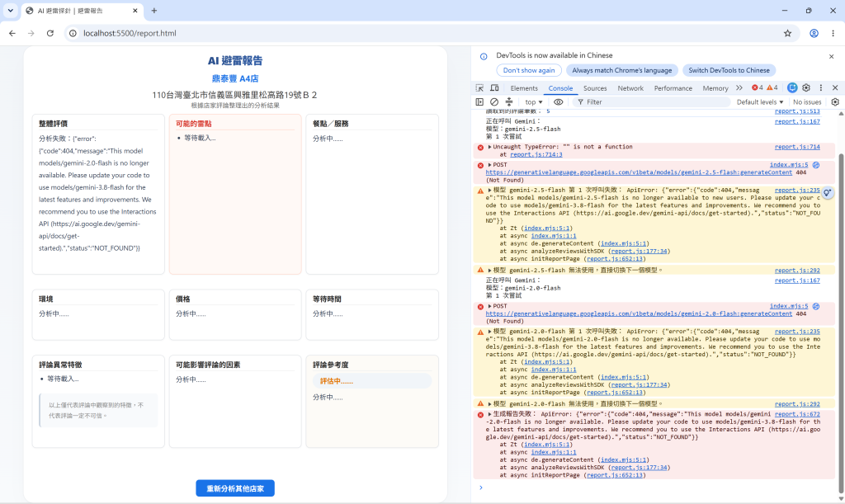Show the console sidebar panel
Viewport: 845px width, 504px height.
479,101
